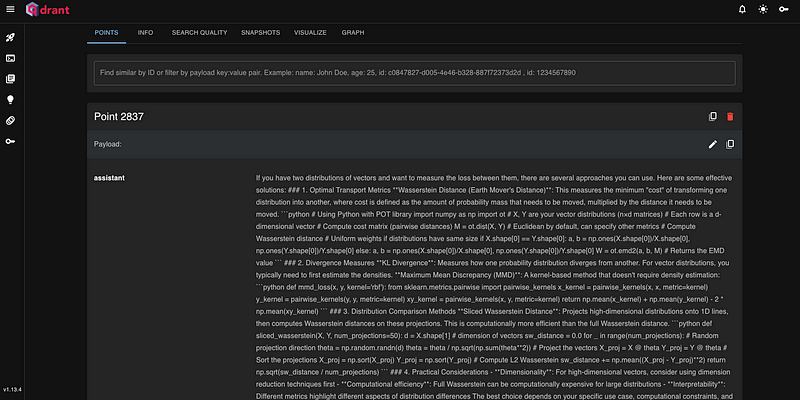Toggle light/dark theme with sun icon
Screen dimensions: 800x400
pyautogui.click(x=764, y=9)
